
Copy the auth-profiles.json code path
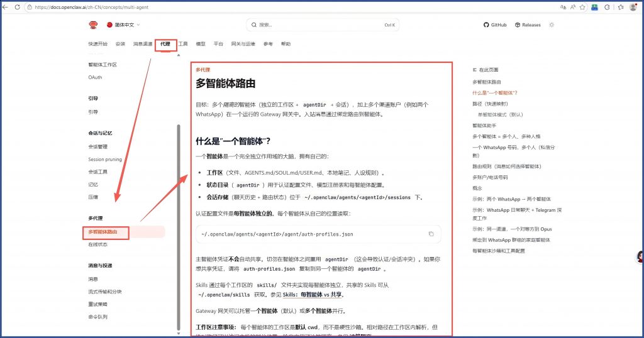pos(431,234)
